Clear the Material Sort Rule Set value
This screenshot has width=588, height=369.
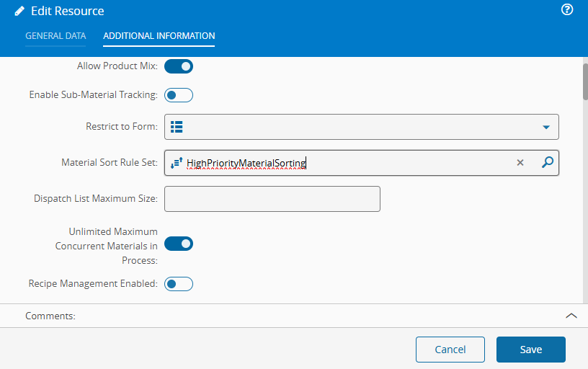pyautogui.click(x=520, y=163)
